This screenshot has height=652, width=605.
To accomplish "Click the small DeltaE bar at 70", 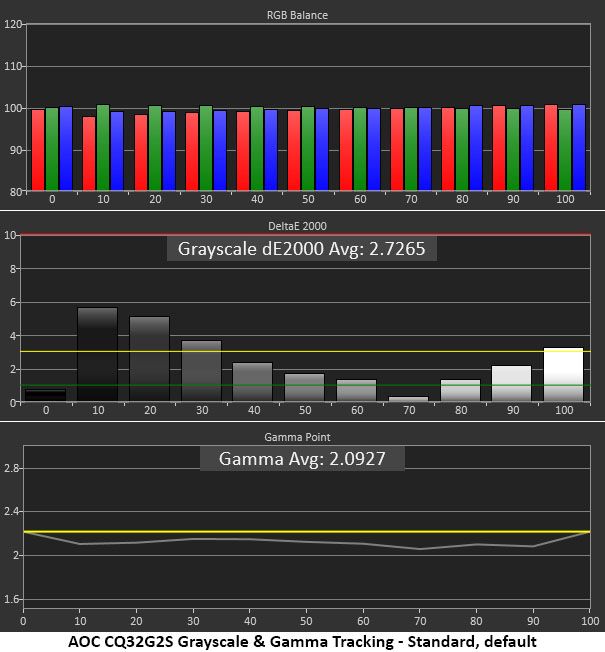I will coord(409,399).
